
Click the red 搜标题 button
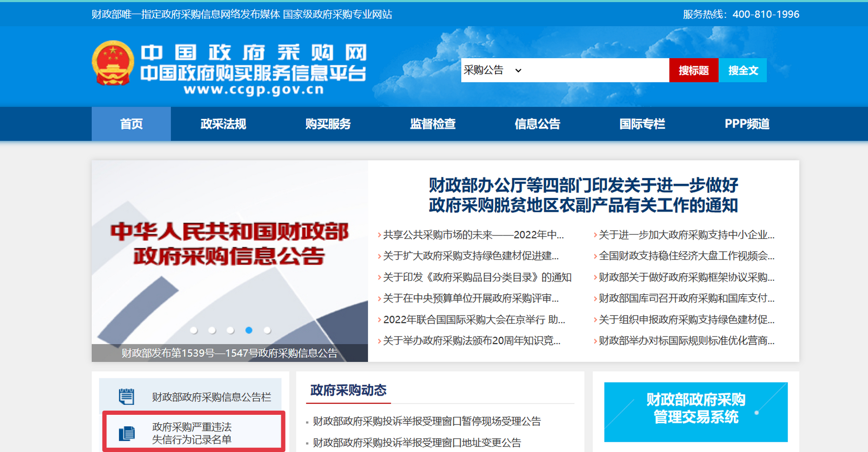point(694,70)
